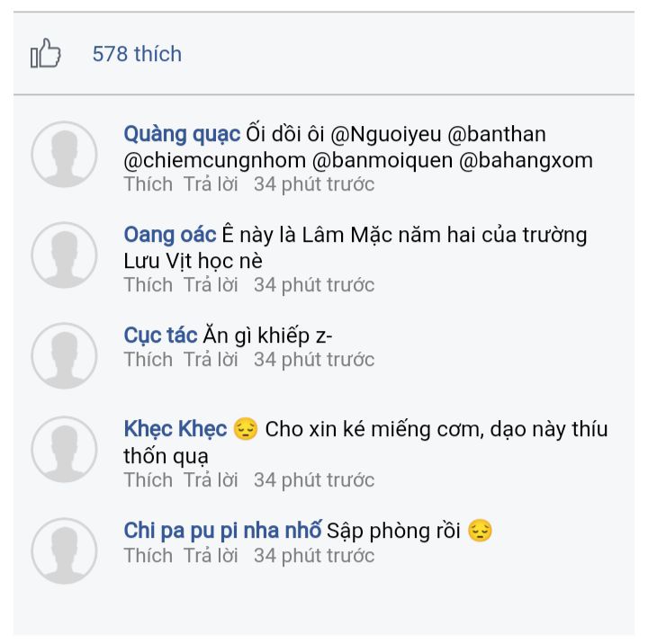The width and height of the screenshot is (648, 644).
Task: Like Oang oác's comment with Thích
Action: coord(148,285)
